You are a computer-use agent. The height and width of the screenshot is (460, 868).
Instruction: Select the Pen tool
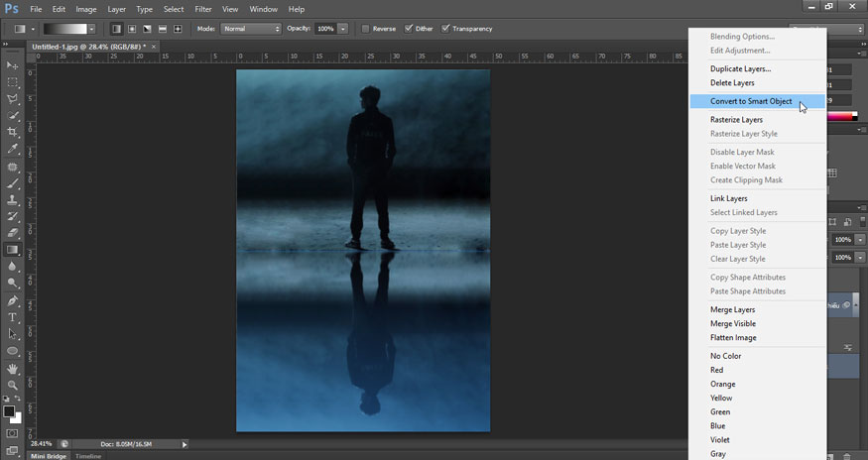pos(12,300)
